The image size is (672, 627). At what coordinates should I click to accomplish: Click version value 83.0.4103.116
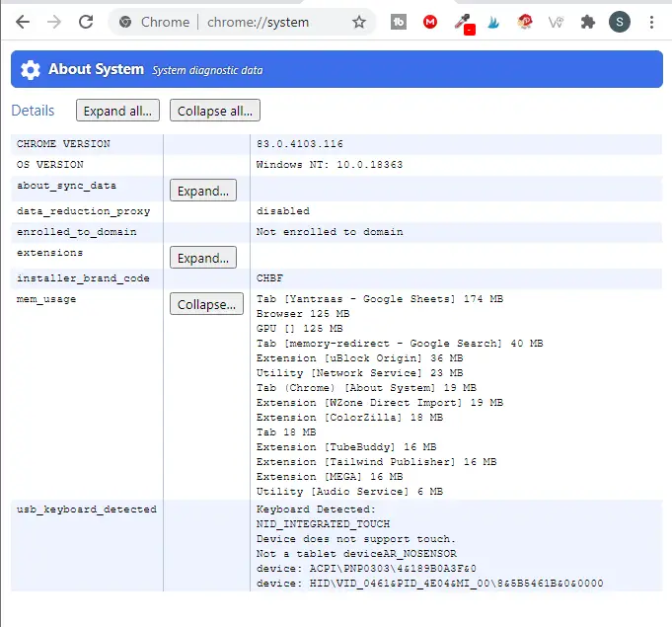pos(300,144)
